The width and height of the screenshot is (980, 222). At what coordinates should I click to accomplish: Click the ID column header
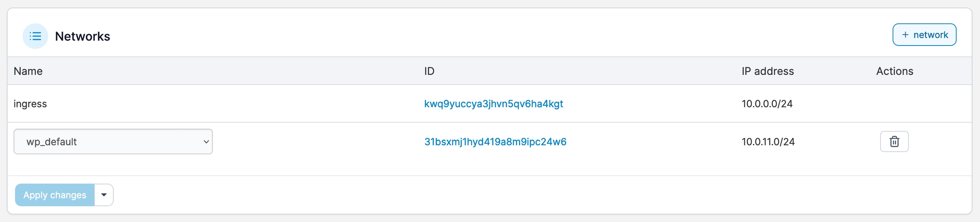[429, 71]
